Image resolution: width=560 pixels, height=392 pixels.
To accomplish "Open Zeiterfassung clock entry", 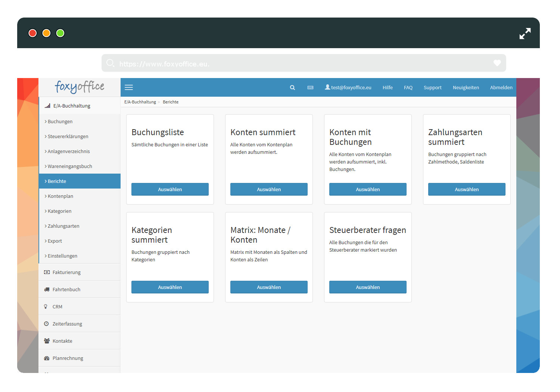I will click(x=67, y=324).
